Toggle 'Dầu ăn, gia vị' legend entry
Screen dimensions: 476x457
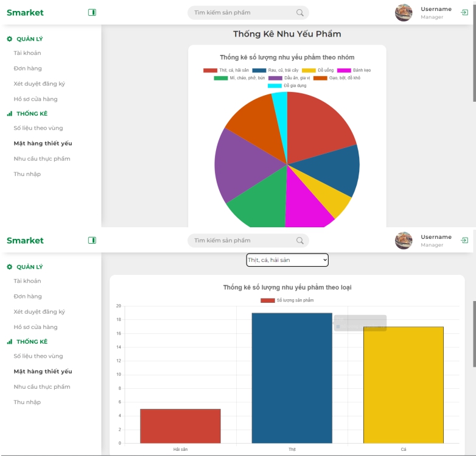coord(289,78)
